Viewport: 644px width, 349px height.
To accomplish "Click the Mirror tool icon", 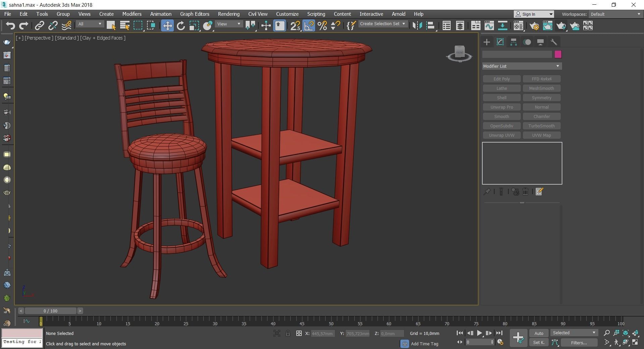I will coord(417,26).
